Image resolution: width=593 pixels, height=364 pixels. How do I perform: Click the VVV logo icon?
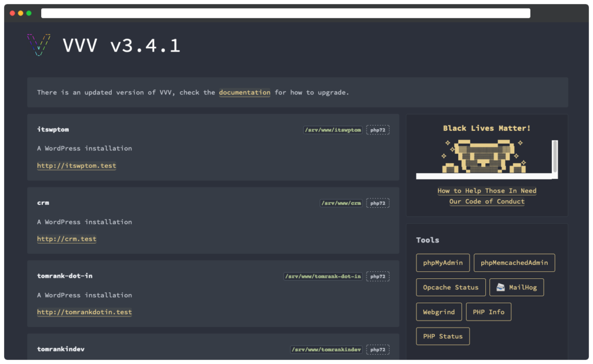39,45
